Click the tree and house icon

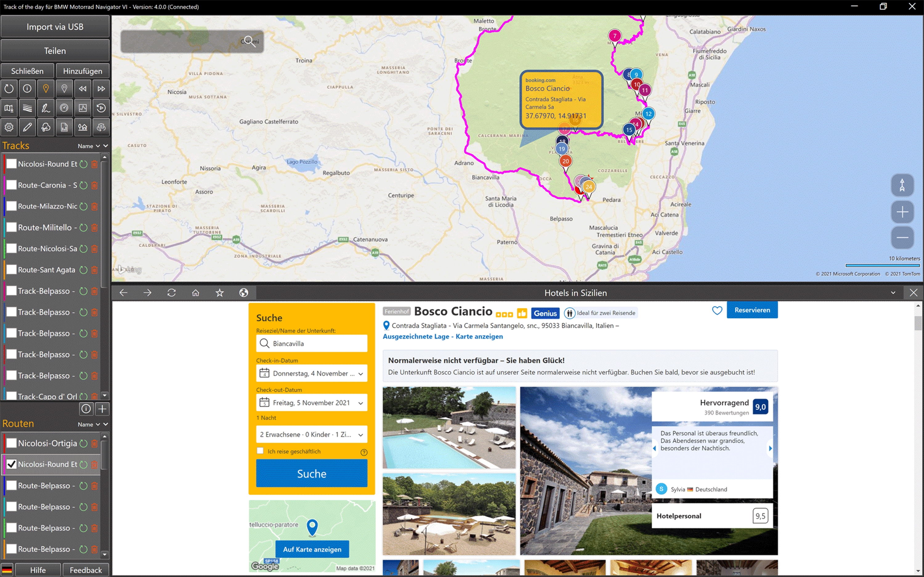pos(83,127)
